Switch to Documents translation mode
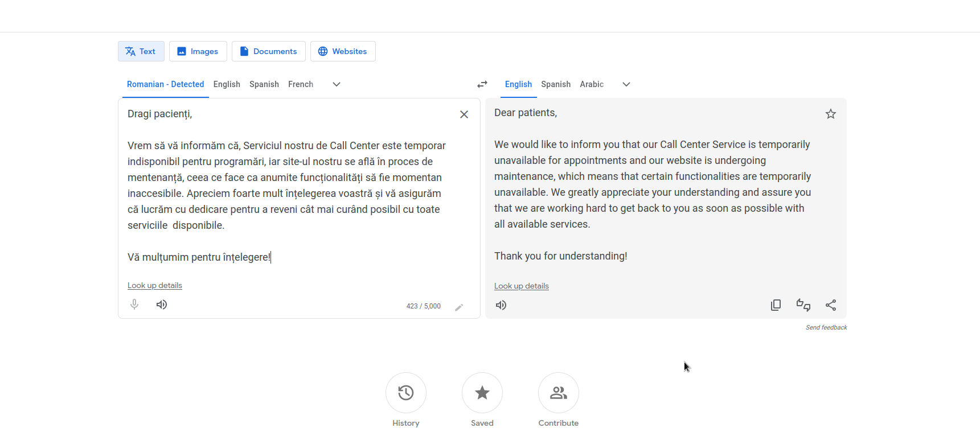 click(269, 51)
